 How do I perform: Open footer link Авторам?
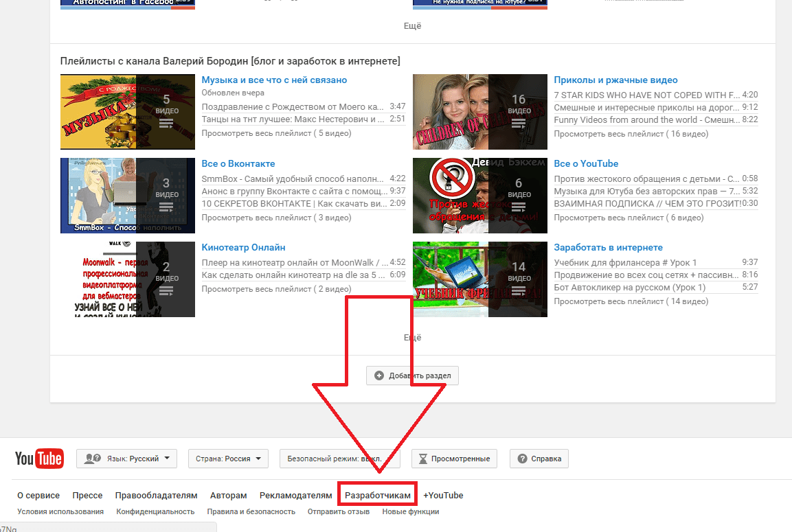pyautogui.click(x=228, y=495)
